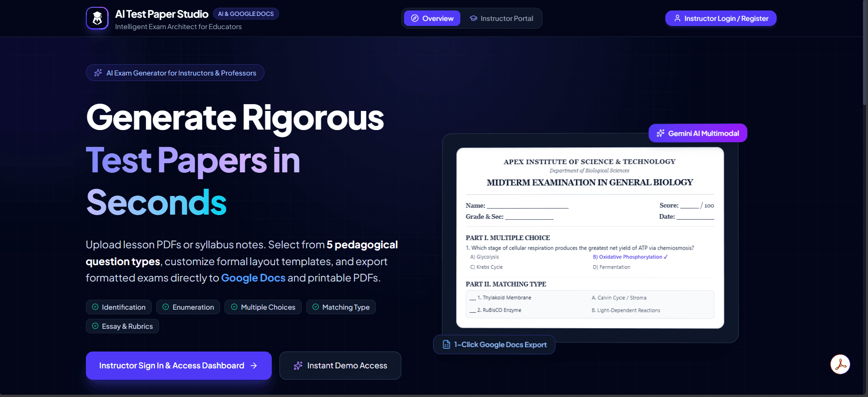Image resolution: width=868 pixels, height=397 pixels.
Task: Click 'B. Light-Dependent Reactions' matching answer
Action: [626, 311]
